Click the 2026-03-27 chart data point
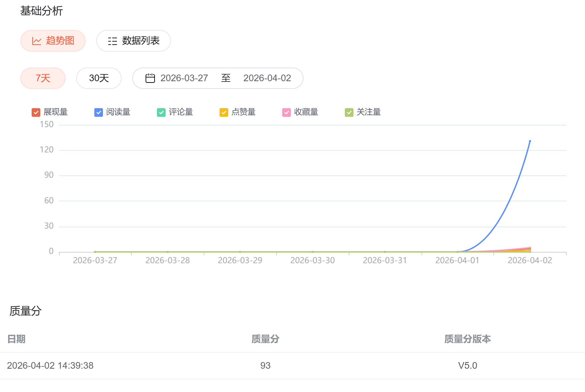This screenshot has height=392, width=585. (95, 252)
